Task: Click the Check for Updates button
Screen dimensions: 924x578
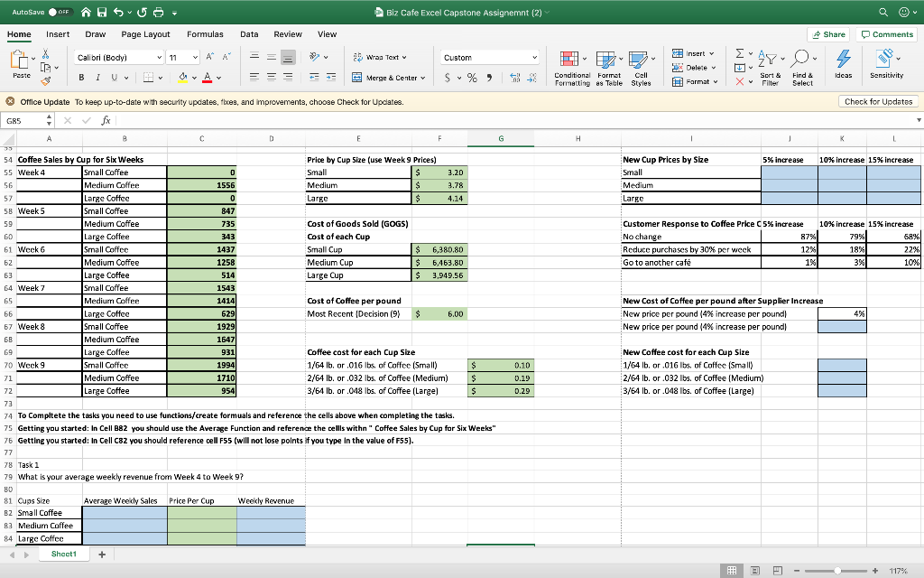Action: coord(878,102)
